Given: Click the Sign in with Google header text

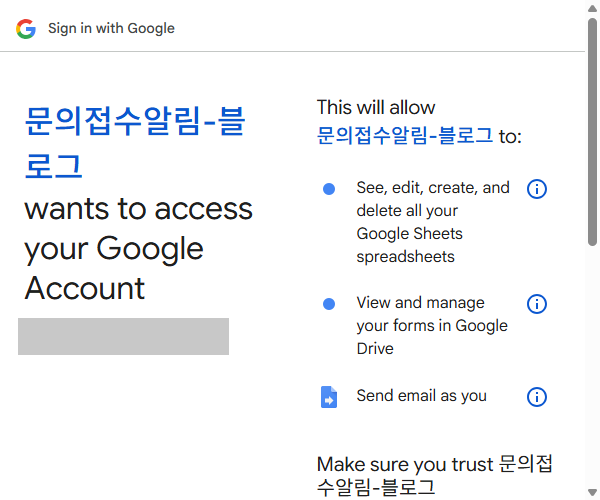Looking at the screenshot, I should point(111,28).
